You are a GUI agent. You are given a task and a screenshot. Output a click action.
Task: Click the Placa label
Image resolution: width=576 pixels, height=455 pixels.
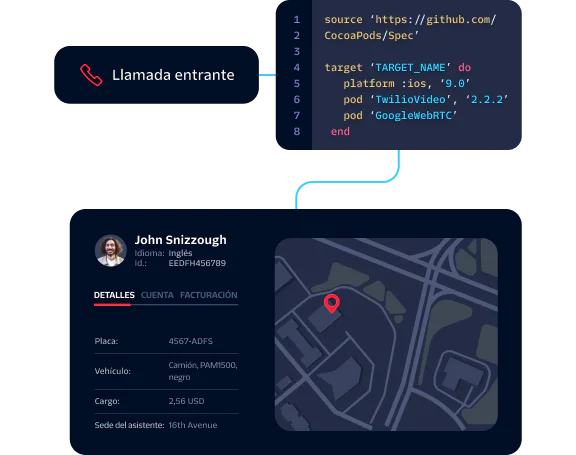pos(106,341)
